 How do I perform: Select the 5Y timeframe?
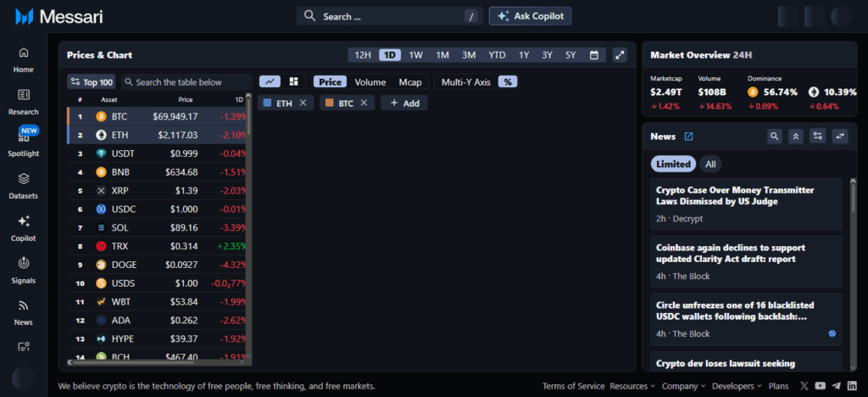click(570, 55)
